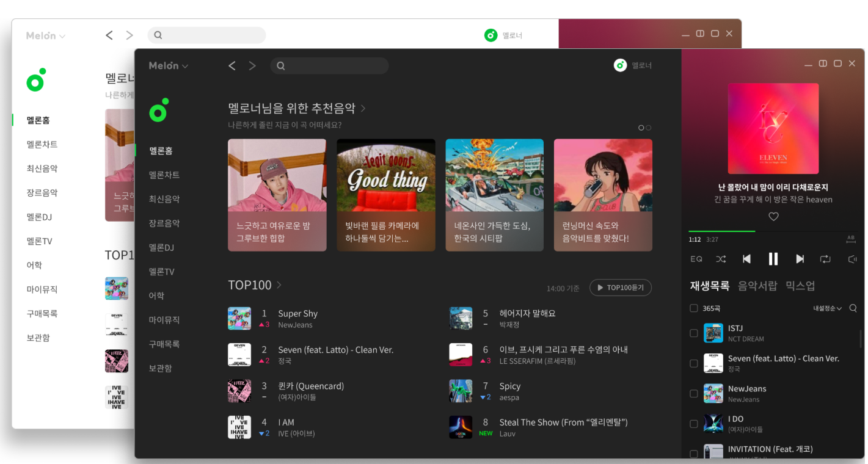The image size is (868, 464).
Task: Open 멜론DJ in dark window sidebar
Action: tap(162, 247)
